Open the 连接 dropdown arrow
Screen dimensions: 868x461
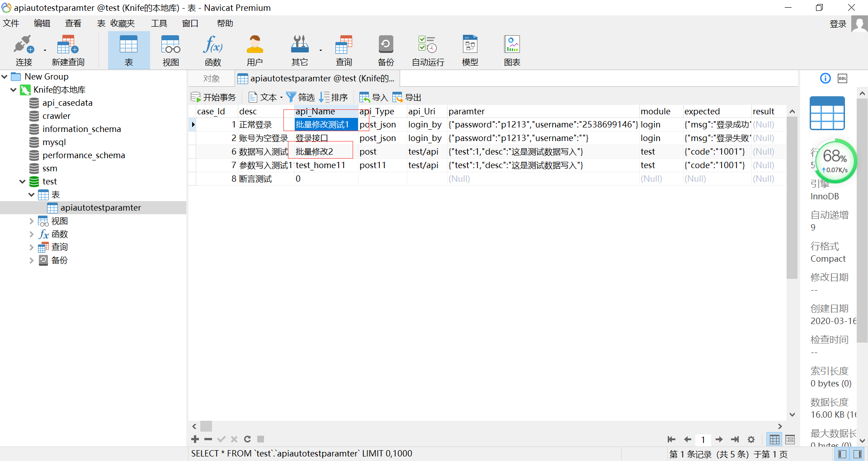click(45, 50)
